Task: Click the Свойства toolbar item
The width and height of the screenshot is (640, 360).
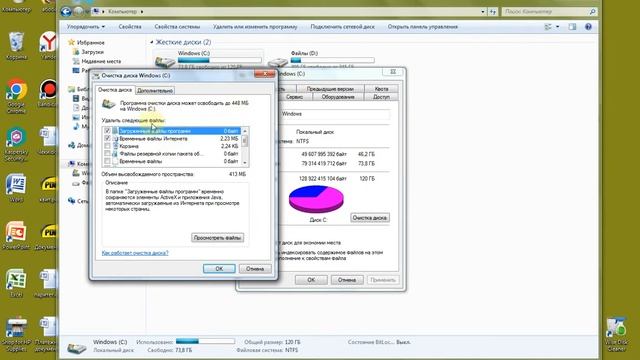Action: tap(130, 27)
